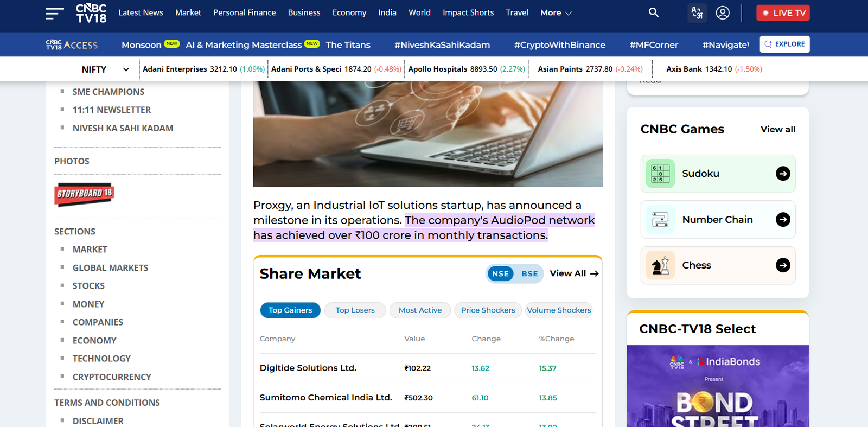Screen dimensions: 868x427
Task: Select the Price Shockers tab
Action: pyautogui.click(x=488, y=310)
